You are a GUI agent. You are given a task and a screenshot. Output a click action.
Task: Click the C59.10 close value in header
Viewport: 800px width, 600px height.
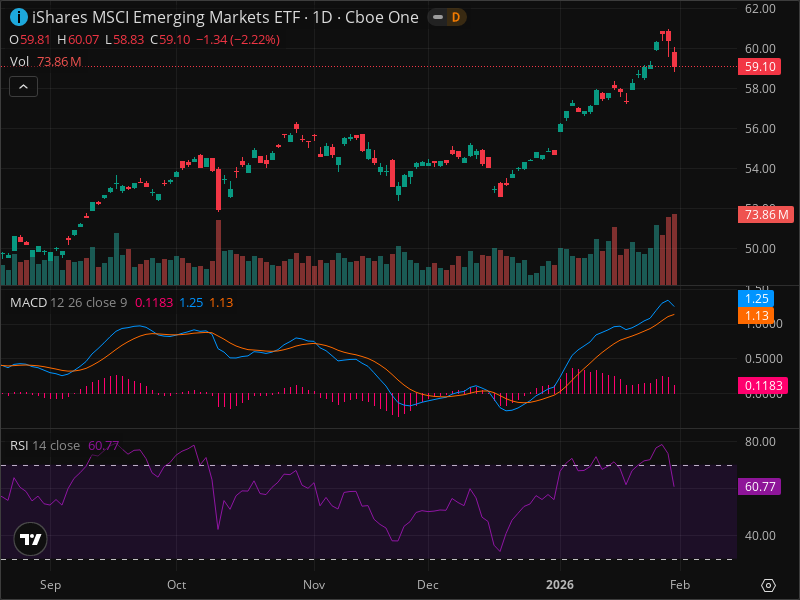[170, 40]
